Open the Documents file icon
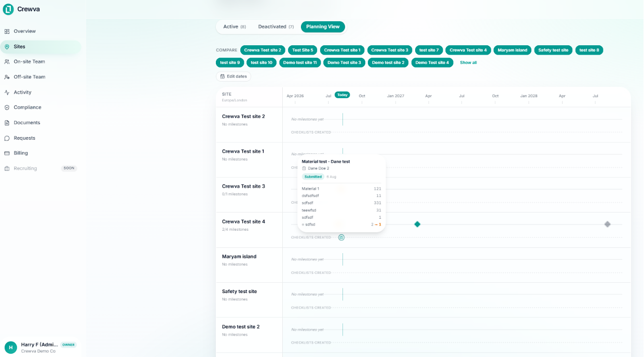Viewport: 644px width, 357px height. [7, 123]
